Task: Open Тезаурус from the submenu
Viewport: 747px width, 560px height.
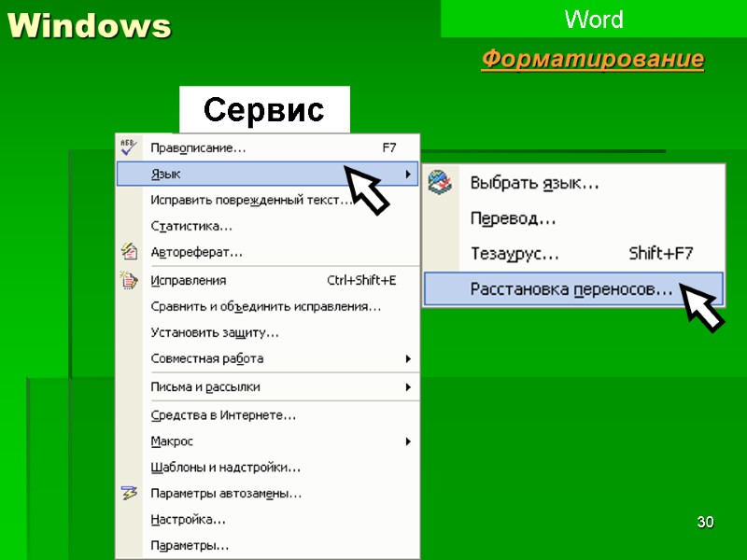Action: tap(574, 253)
